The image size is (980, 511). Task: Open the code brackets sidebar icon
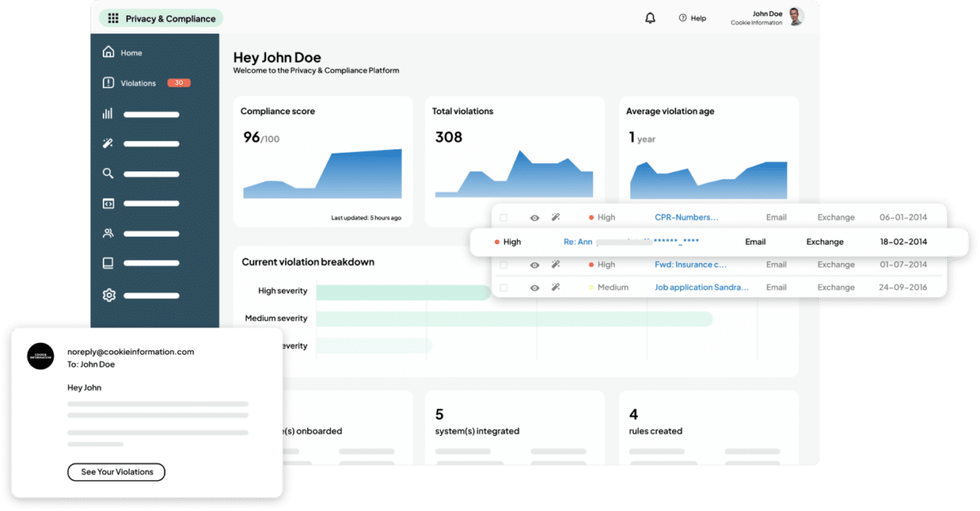click(x=108, y=203)
